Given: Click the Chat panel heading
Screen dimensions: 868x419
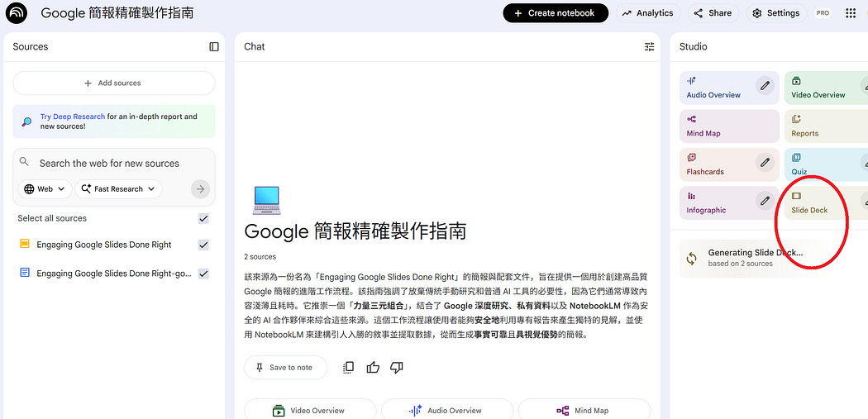Looking at the screenshot, I should pyautogui.click(x=254, y=46).
